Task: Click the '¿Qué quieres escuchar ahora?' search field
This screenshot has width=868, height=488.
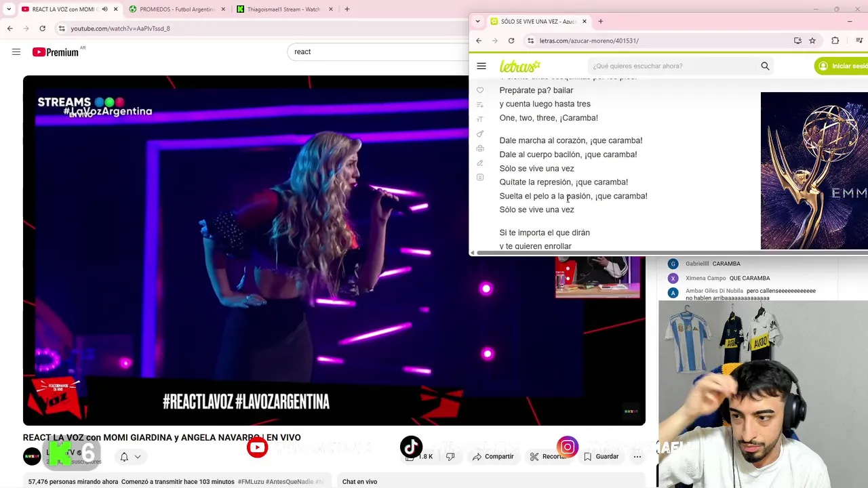Action: [671, 66]
